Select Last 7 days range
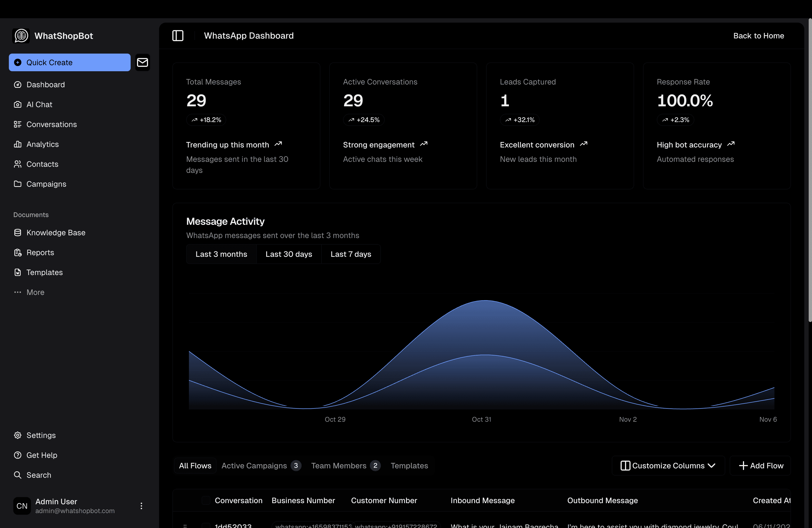The image size is (812, 528). point(351,254)
